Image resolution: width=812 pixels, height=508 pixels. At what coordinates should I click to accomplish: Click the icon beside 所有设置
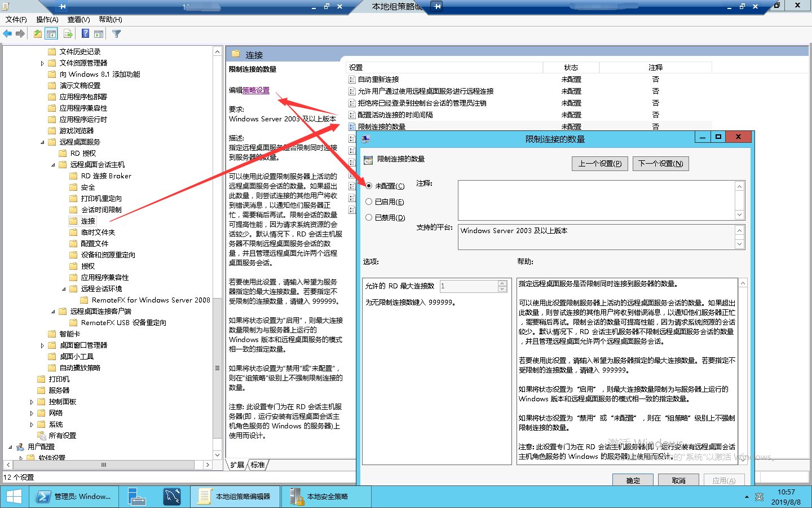point(41,435)
